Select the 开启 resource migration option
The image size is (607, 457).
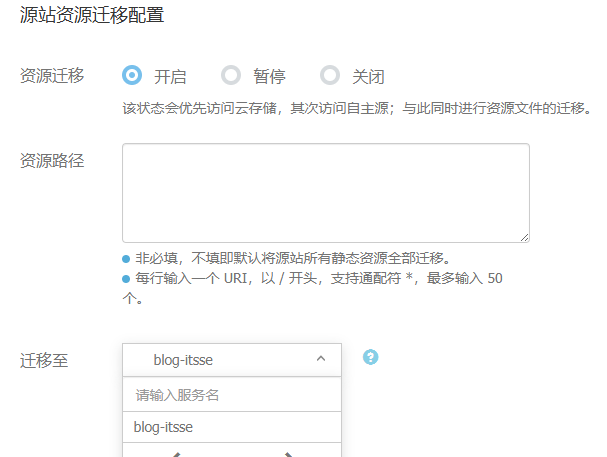click(x=132, y=75)
